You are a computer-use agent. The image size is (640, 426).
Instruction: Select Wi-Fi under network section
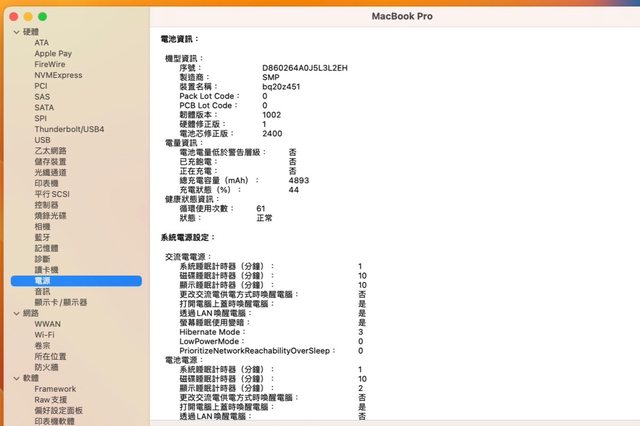[x=44, y=335]
